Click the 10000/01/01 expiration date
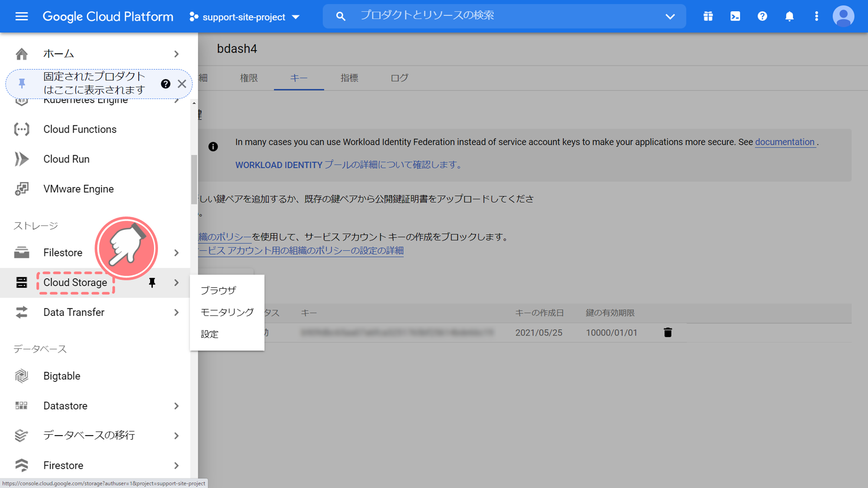Image resolution: width=868 pixels, height=488 pixels. 612,333
